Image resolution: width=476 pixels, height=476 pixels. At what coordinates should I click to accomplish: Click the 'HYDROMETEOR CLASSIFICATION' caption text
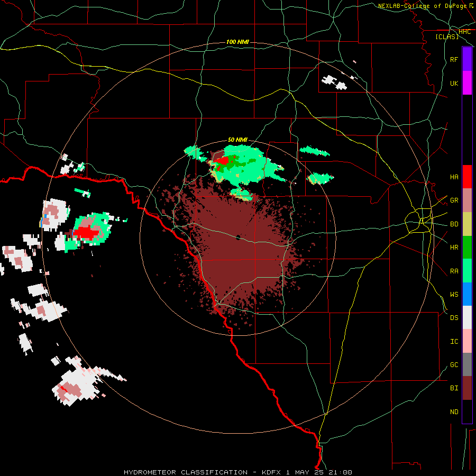click(186, 472)
